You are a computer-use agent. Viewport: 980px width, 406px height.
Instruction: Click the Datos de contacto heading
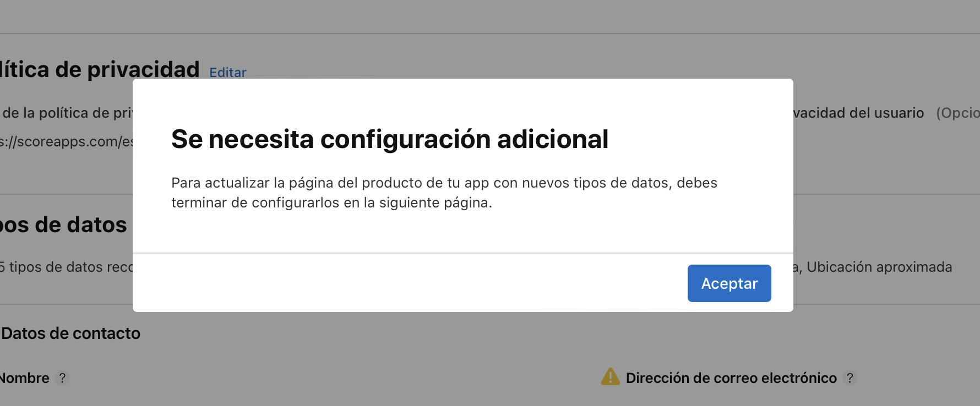[x=70, y=333]
